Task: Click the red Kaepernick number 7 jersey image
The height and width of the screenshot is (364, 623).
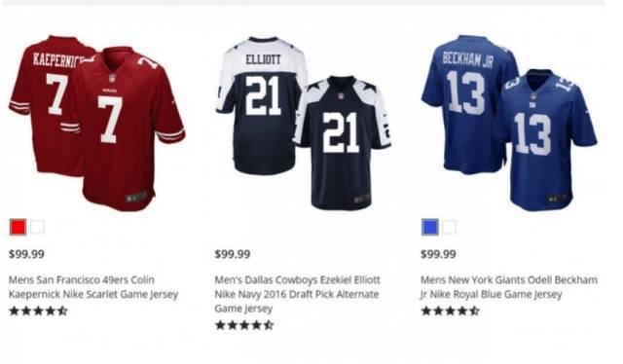Action: pos(97,123)
